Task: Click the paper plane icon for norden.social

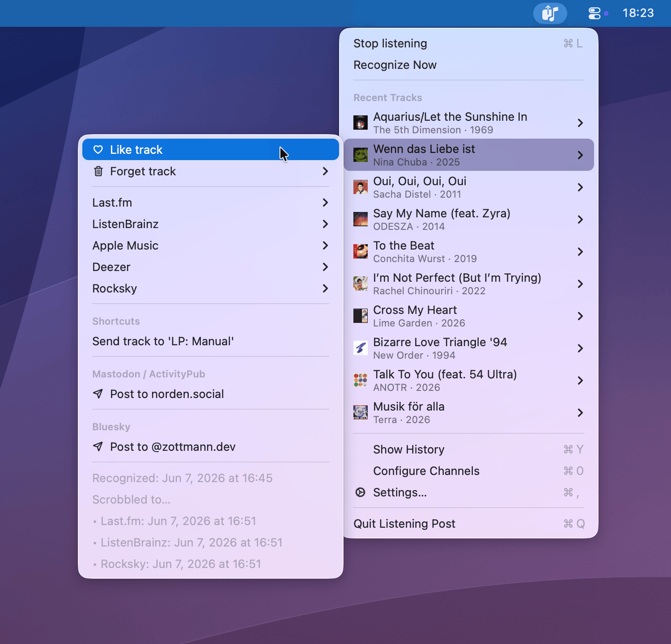Action: (x=98, y=394)
